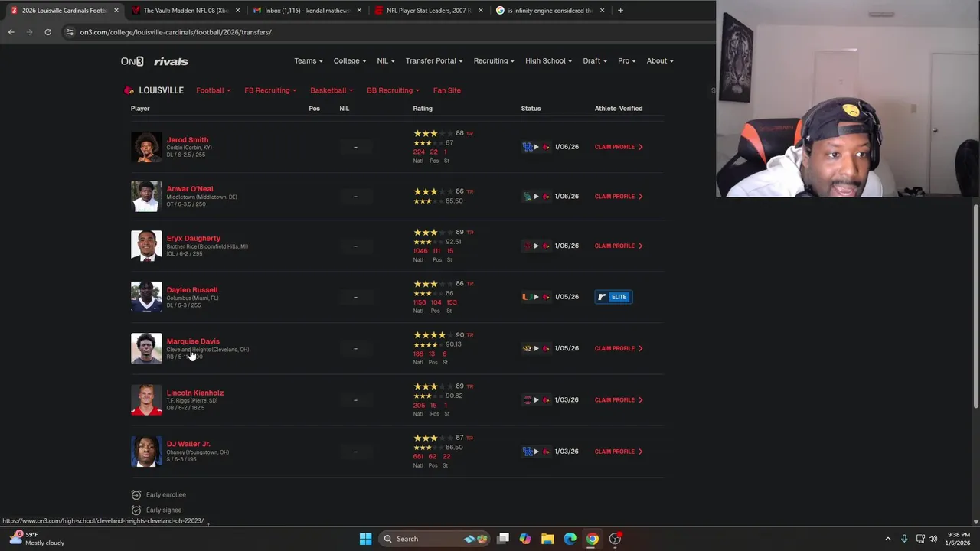Open a new browser tab with the plus button
Viewport: 980px width, 551px height.
coord(620,11)
